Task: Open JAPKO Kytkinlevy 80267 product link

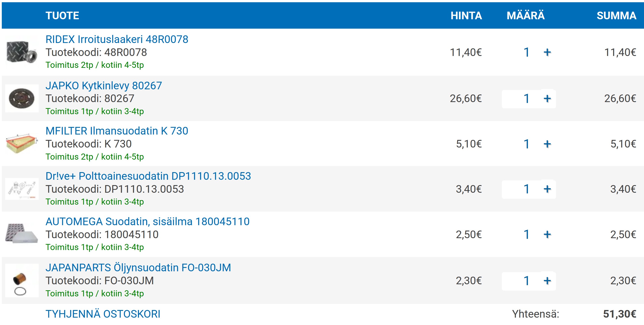Action: tap(103, 86)
